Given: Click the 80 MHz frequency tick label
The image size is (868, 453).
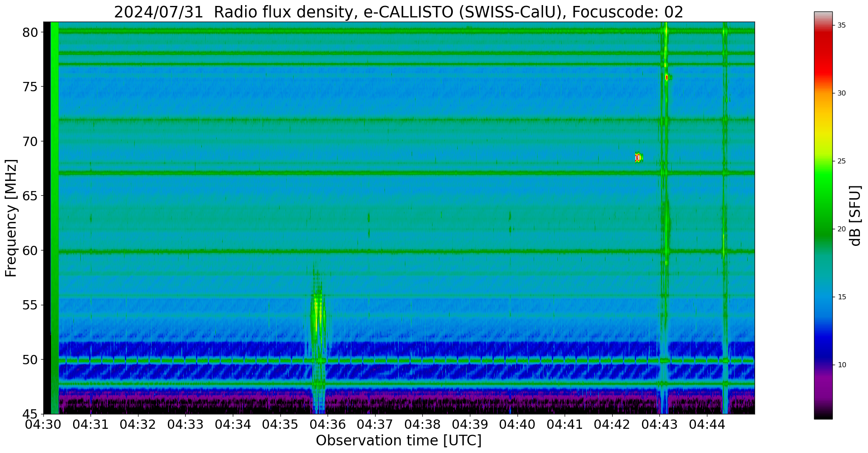Looking at the screenshot, I should tap(30, 32).
